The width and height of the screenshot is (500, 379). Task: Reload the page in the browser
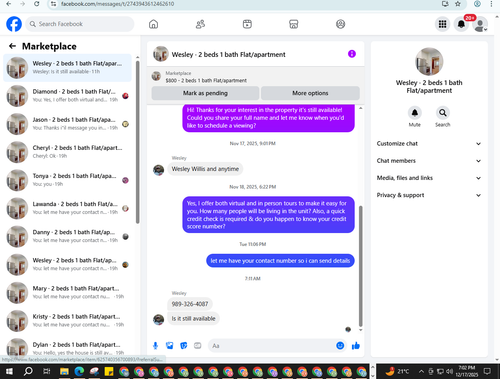click(x=37, y=4)
